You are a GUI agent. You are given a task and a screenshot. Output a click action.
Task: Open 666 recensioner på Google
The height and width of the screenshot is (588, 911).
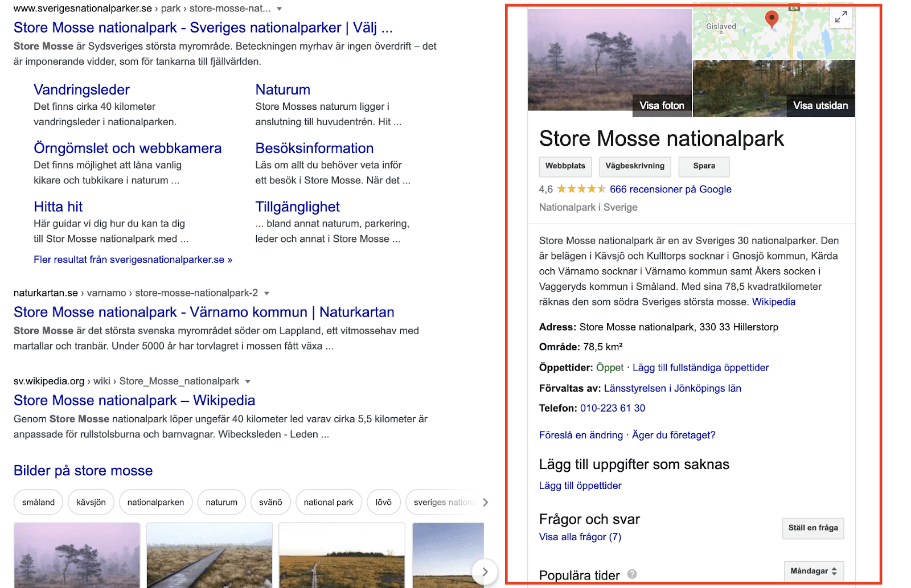pos(671,189)
